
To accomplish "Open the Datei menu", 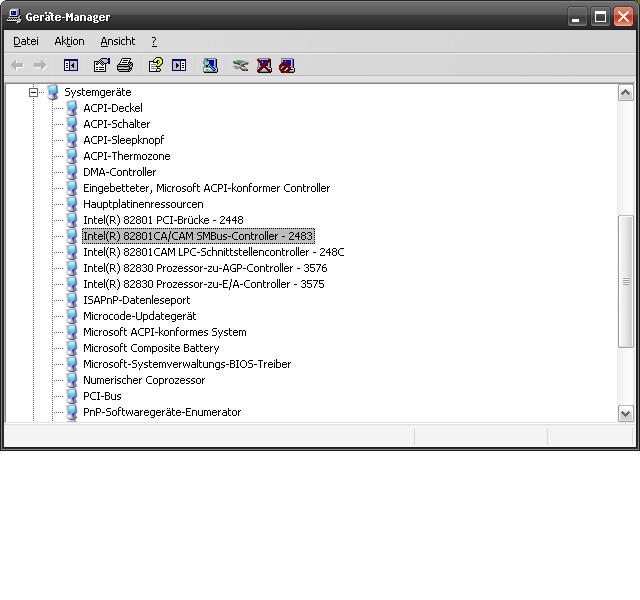I will pos(26,41).
